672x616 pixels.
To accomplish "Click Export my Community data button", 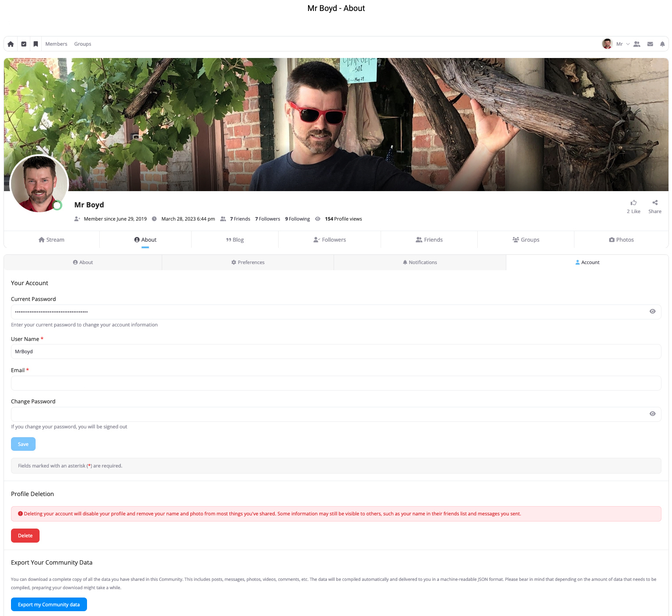I will 49,605.
